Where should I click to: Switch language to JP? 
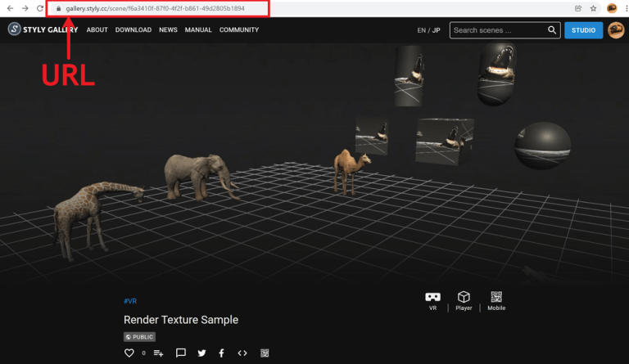436,30
